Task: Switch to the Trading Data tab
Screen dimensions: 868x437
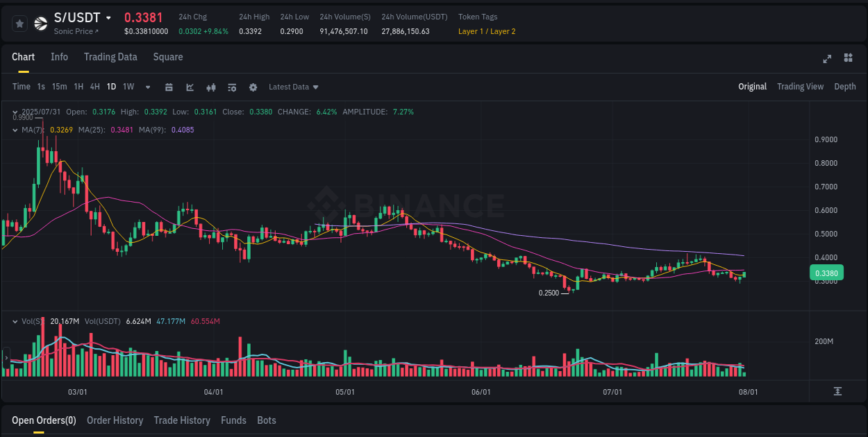Action: coord(110,57)
